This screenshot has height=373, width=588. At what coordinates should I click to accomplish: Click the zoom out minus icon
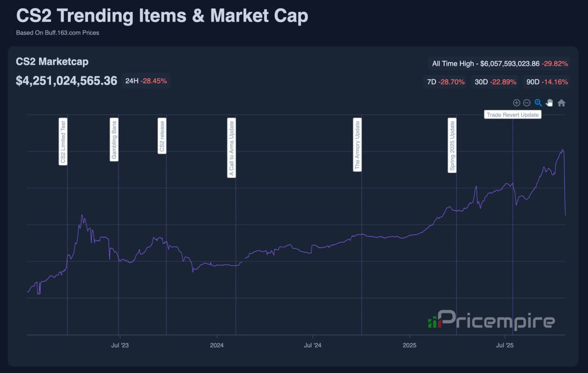point(527,103)
